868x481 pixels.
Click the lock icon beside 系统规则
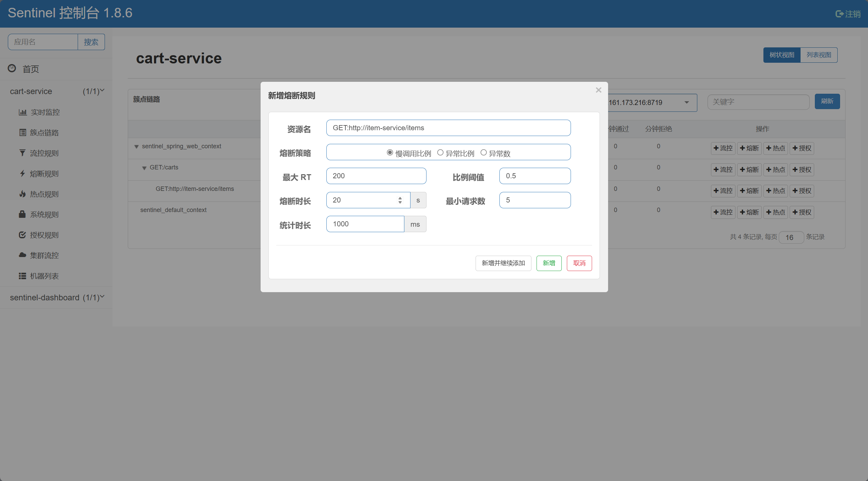22,214
